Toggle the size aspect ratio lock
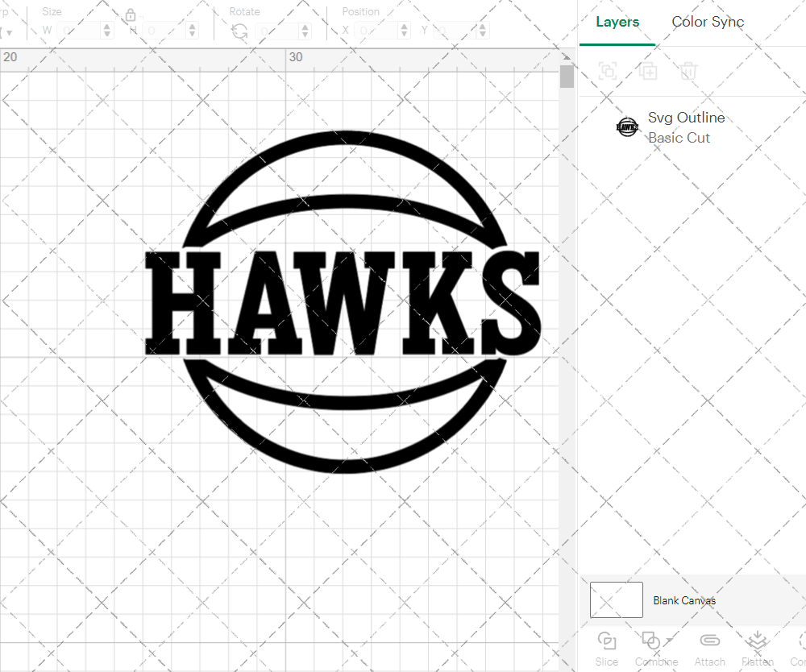Image resolution: width=806 pixels, height=672 pixels. (x=131, y=15)
